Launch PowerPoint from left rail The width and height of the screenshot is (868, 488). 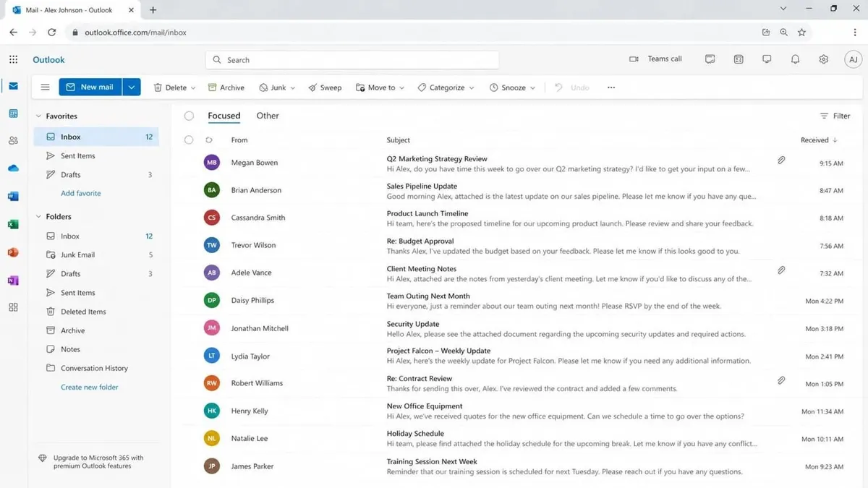click(13, 252)
